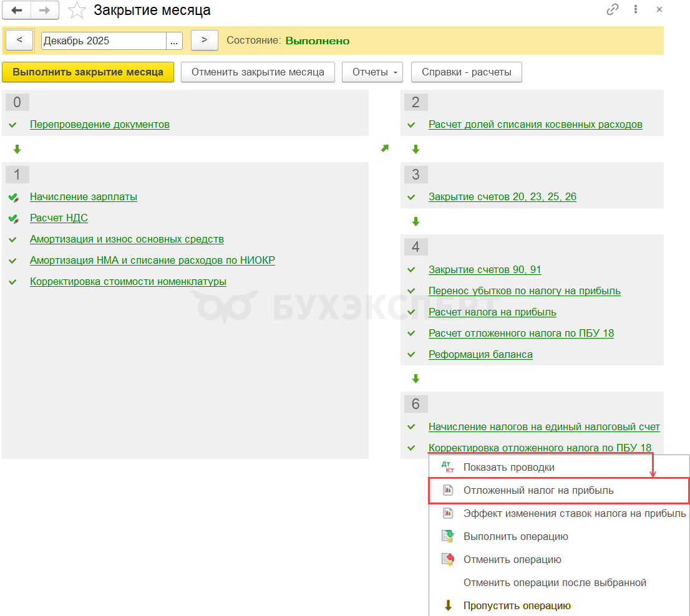690x616 pixels.
Task: Expand the Отчеты dropdown
Action: 372,72
